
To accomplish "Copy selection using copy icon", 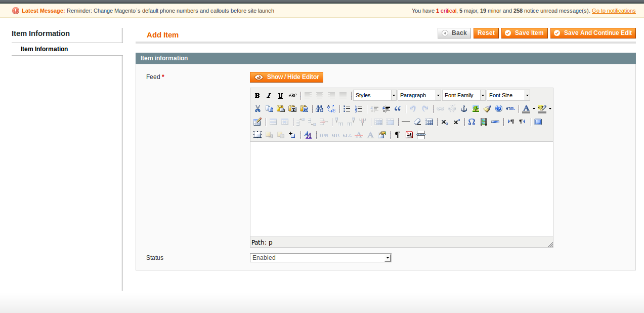I will [269, 108].
